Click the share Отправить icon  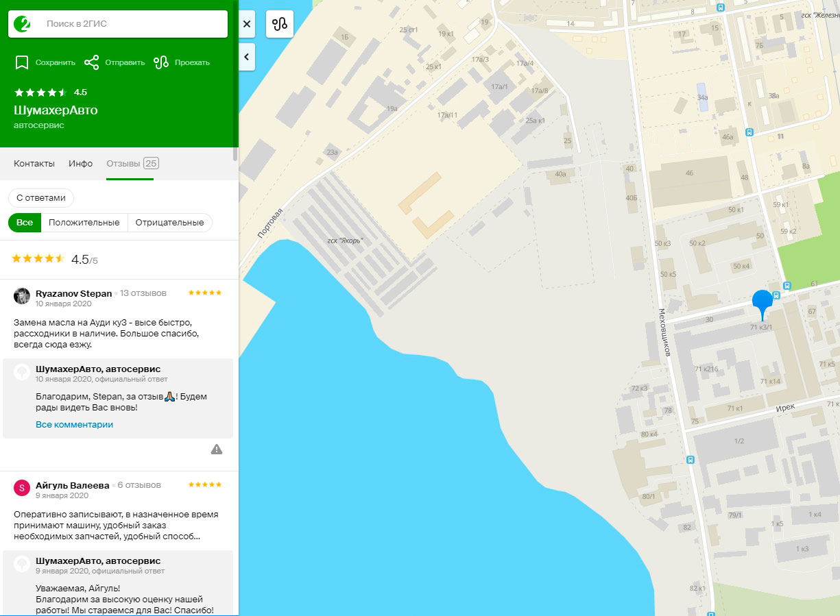click(x=91, y=62)
